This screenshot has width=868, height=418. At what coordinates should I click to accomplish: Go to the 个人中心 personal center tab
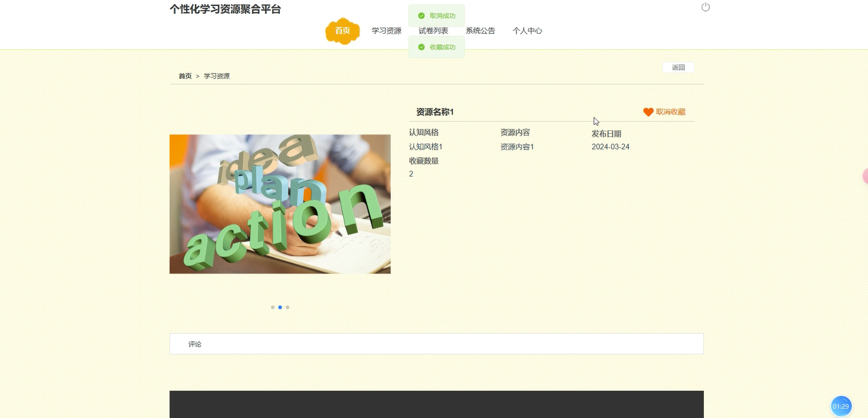(527, 30)
